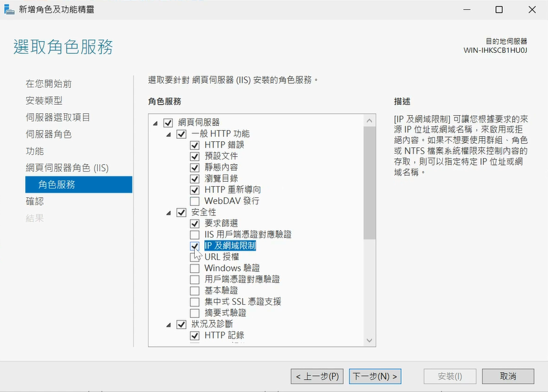548x392 pixels.
Task: Enable the URL 授權 checkbox
Action: click(195, 257)
